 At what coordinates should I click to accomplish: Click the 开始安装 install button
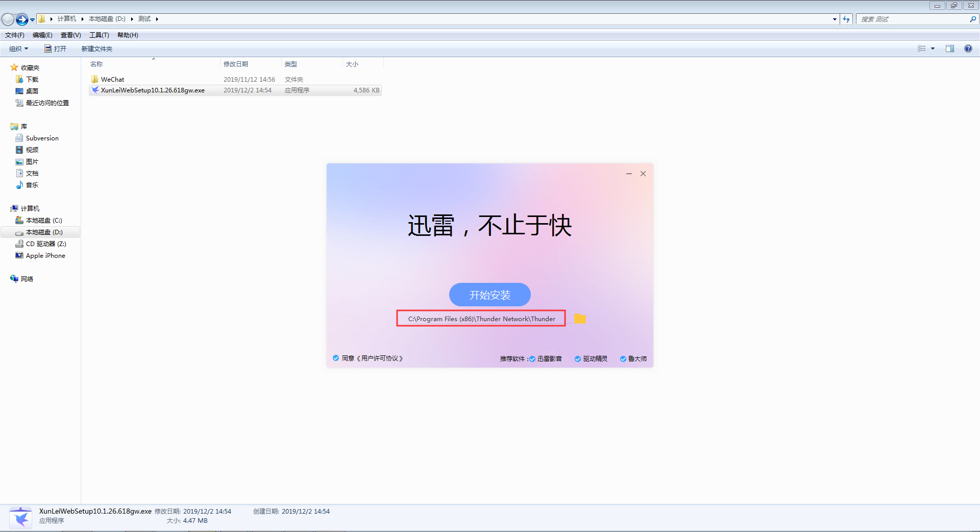click(x=489, y=295)
